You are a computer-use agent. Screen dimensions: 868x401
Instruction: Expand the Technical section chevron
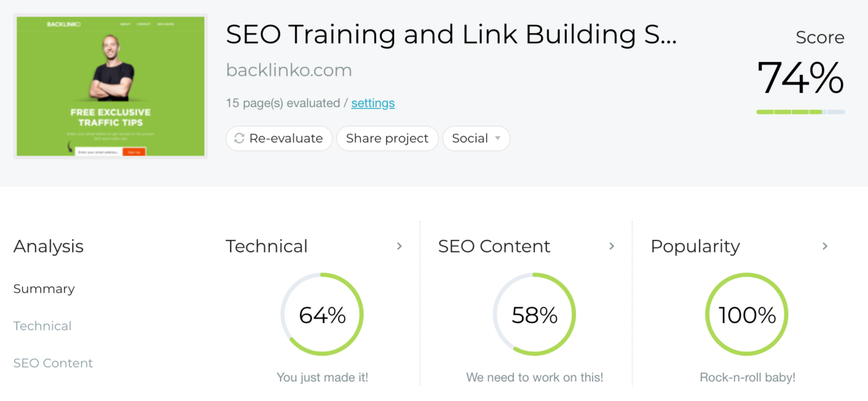399,246
